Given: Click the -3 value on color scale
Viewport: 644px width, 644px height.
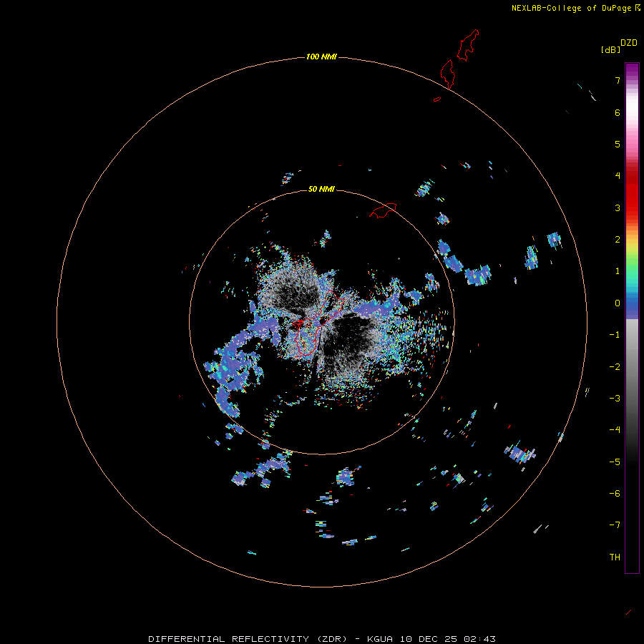Looking at the screenshot, I should coord(615,399).
